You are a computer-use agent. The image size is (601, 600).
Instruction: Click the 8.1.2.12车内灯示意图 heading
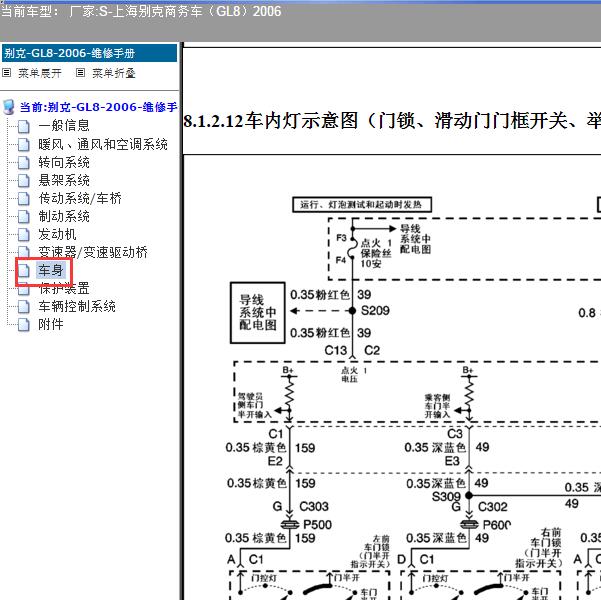[x=392, y=121]
